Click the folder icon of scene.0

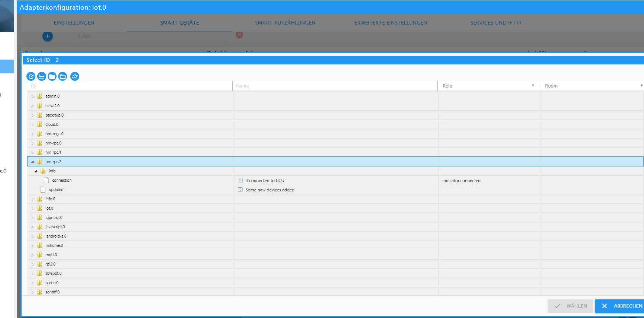point(40,283)
